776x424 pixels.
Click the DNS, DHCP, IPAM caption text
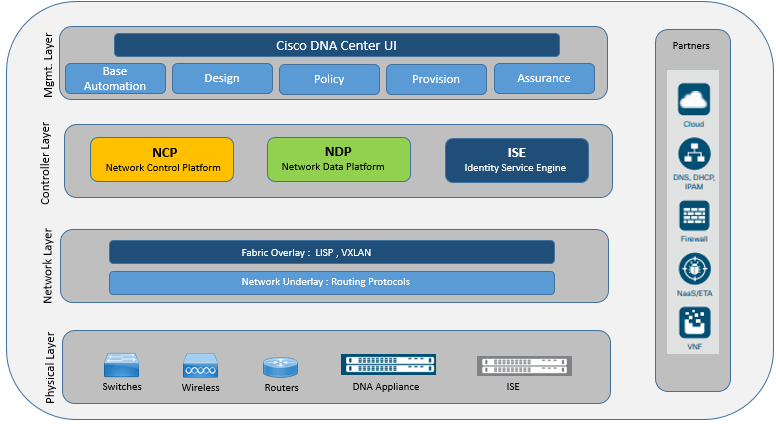point(694,182)
